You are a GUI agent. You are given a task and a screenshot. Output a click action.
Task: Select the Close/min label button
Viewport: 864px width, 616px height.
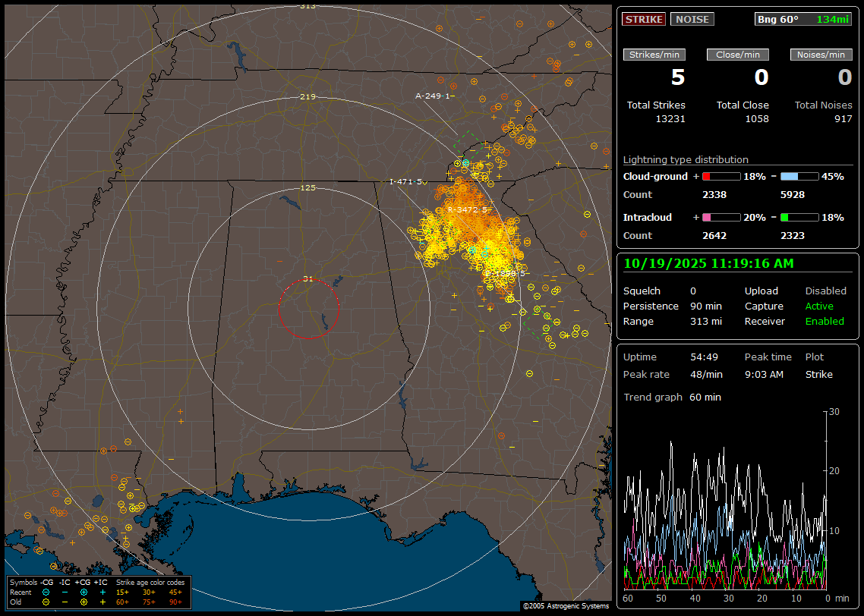pos(738,55)
